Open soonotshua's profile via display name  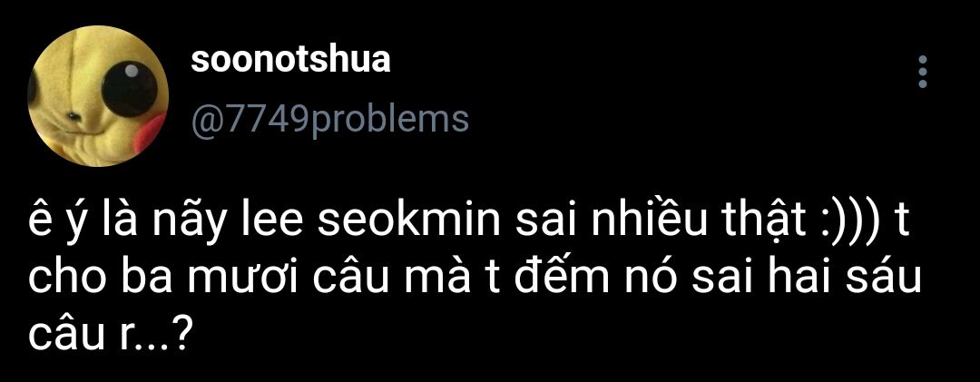[290, 59]
